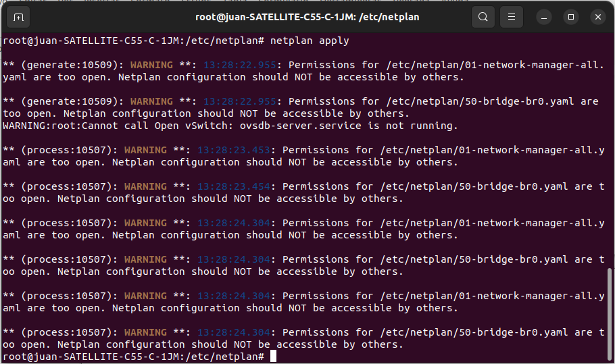This screenshot has height=364, width=615.
Task: Open a new terminal tab
Action: pyautogui.click(x=18, y=18)
